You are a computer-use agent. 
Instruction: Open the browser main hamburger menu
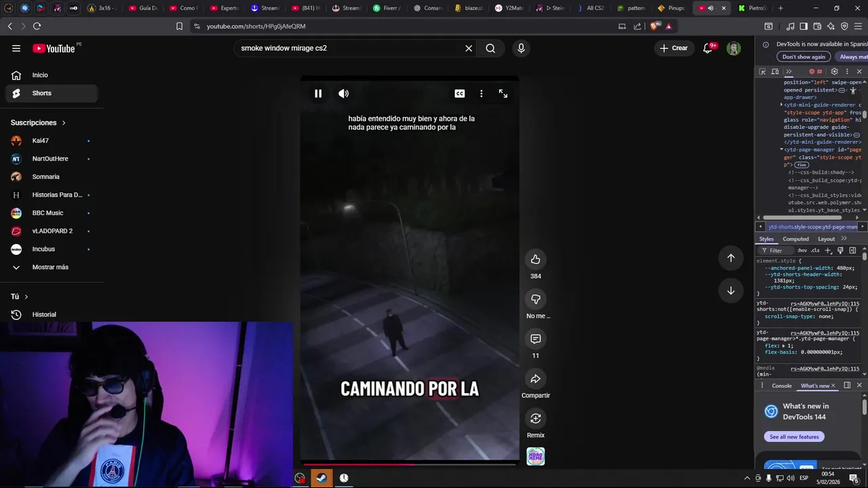point(859,26)
